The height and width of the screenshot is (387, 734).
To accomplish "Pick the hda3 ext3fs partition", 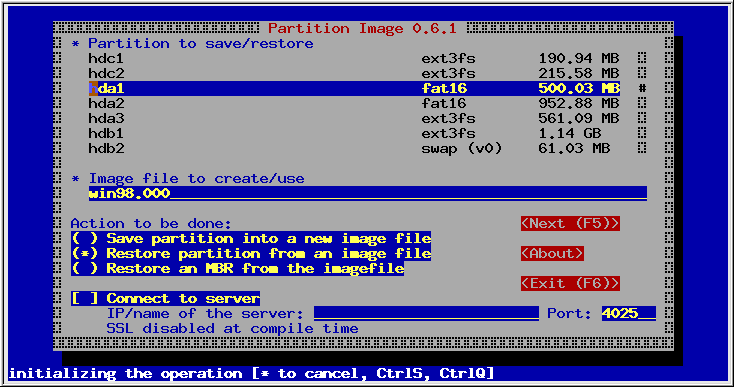I will 354,118.
